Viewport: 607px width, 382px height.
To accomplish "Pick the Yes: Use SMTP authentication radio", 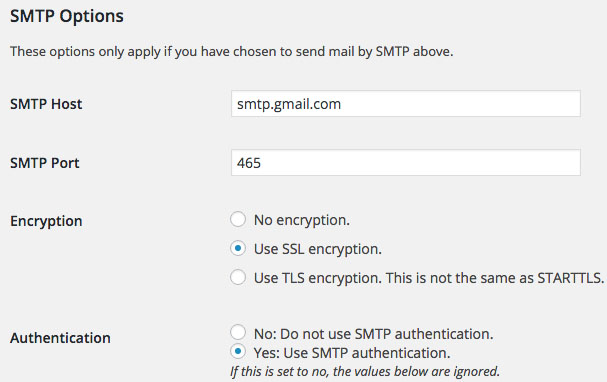I will pos(238,351).
